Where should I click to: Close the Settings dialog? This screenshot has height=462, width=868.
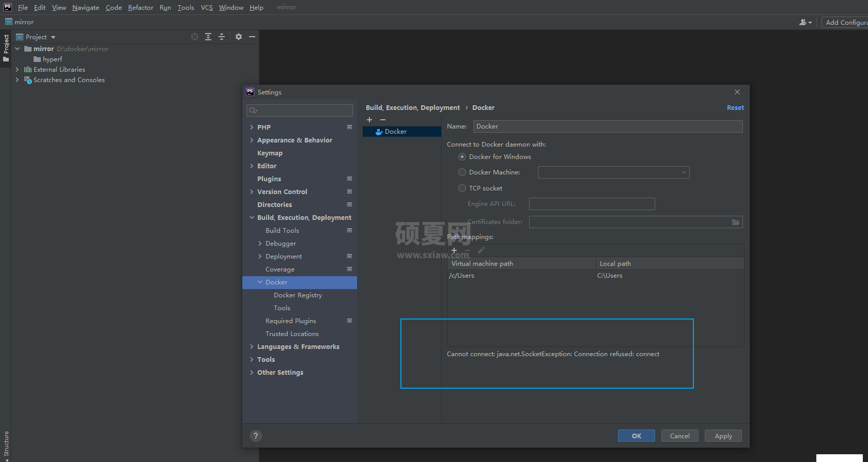737,92
